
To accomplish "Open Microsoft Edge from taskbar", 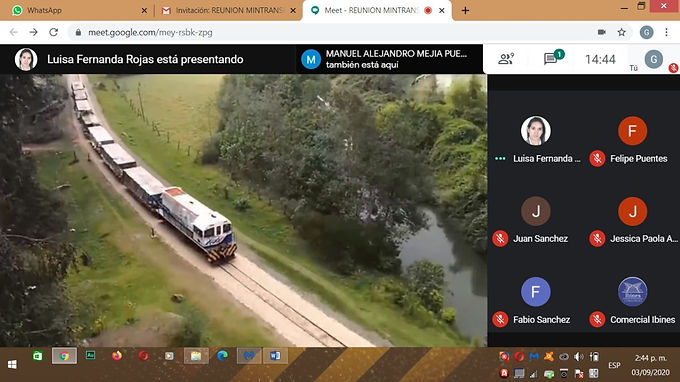I will point(222,356).
